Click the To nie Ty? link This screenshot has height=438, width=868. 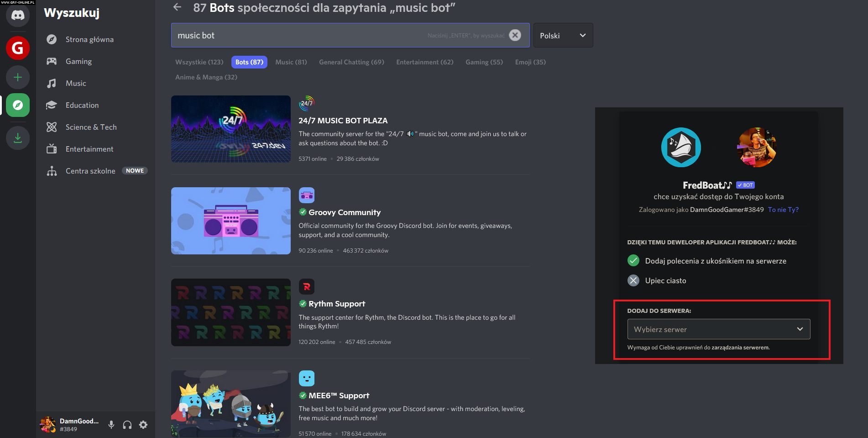coord(783,210)
